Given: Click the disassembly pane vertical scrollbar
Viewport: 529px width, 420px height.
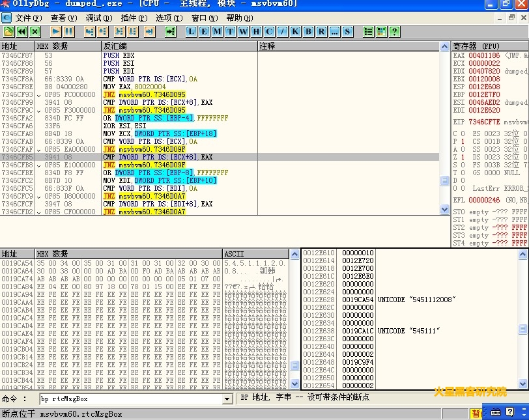Looking at the screenshot, I should (x=445, y=130).
